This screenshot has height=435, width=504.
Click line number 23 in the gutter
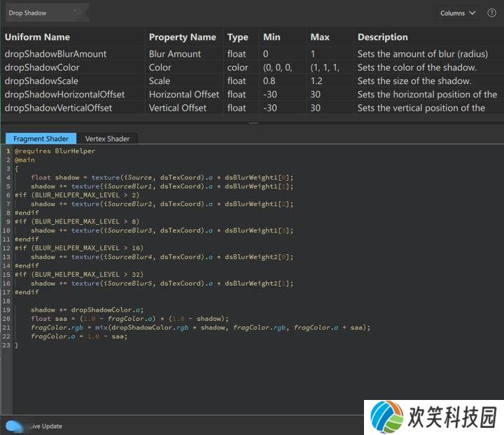click(6, 345)
